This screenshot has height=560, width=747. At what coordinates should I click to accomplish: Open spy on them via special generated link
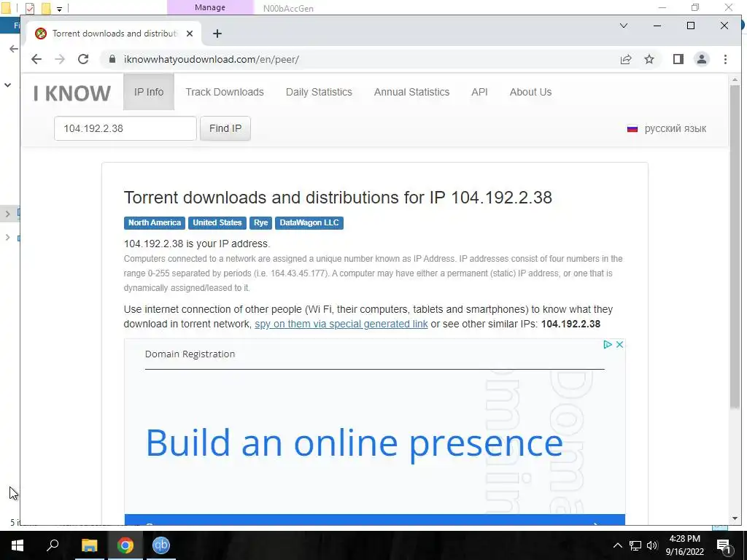pyautogui.click(x=341, y=324)
